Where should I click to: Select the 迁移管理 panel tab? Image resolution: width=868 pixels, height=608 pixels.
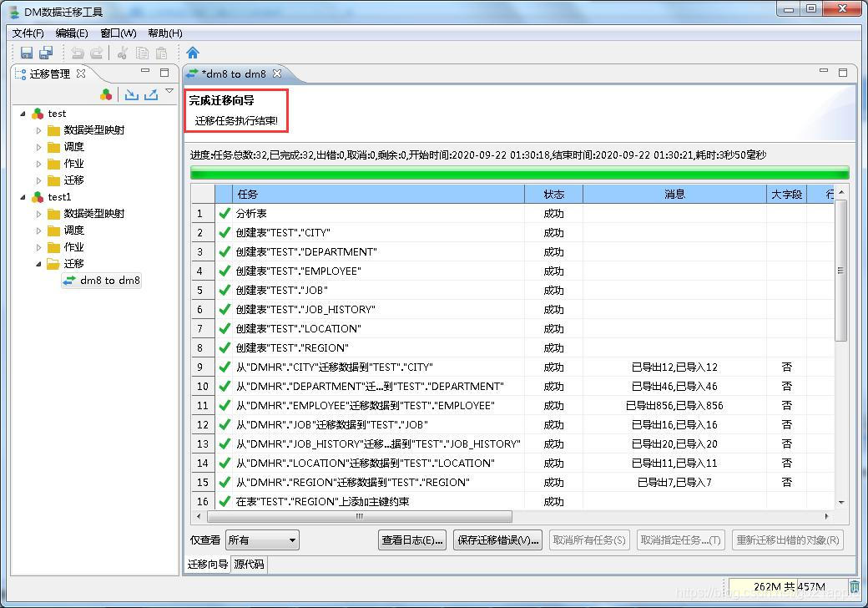coord(50,73)
